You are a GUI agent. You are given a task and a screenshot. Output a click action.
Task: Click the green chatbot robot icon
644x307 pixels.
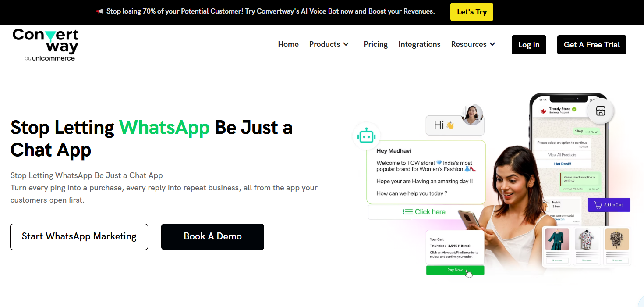point(366,137)
